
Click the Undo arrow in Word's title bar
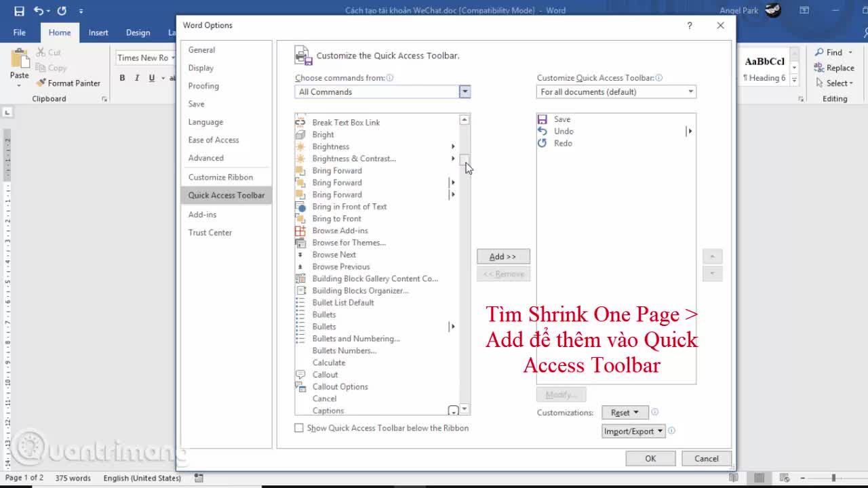(39, 11)
